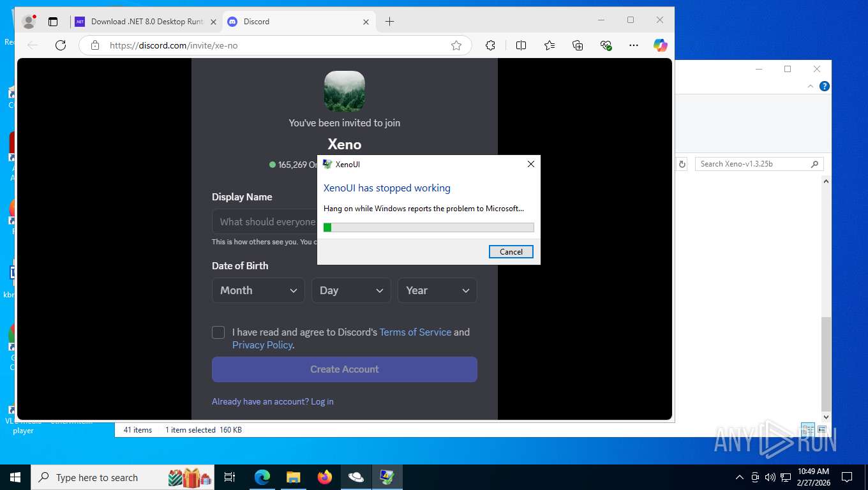Close the Download .NET 8.0 tab
Image resolution: width=868 pixels, height=490 pixels.
click(213, 22)
